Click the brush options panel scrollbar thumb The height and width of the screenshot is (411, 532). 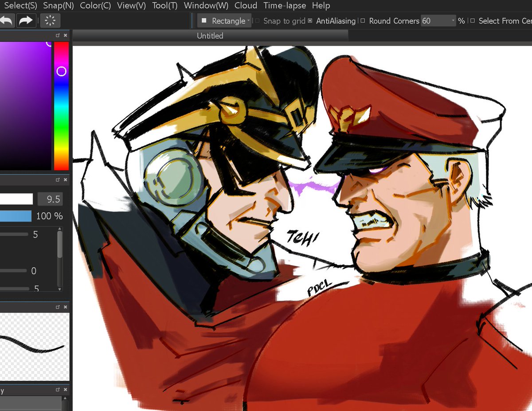(x=60, y=244)
